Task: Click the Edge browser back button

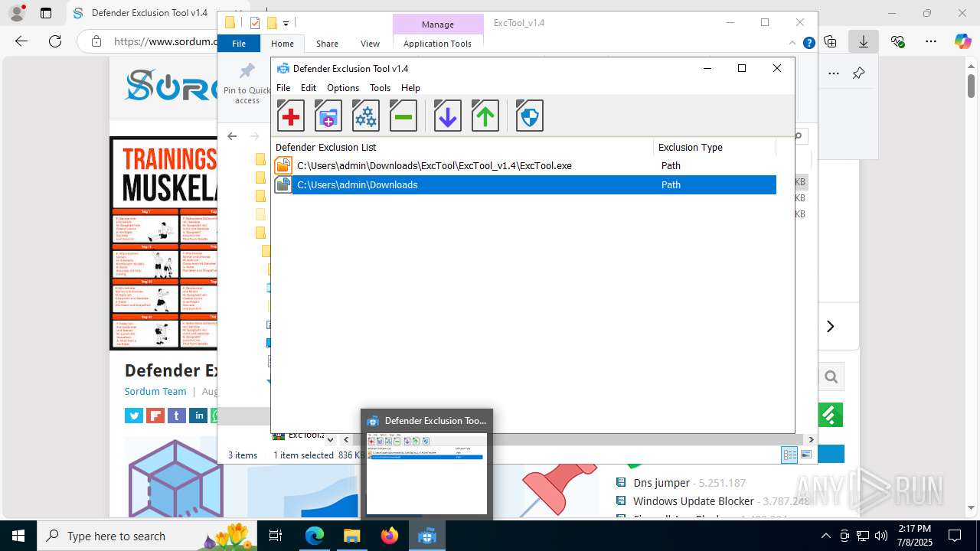Action: point(21,41)
